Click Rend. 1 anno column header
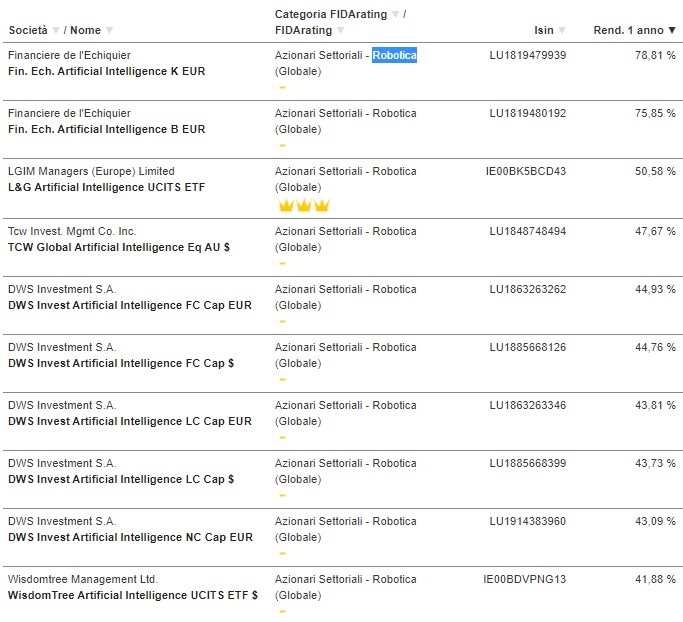This screenshot has height=622, width=683. 628,30
